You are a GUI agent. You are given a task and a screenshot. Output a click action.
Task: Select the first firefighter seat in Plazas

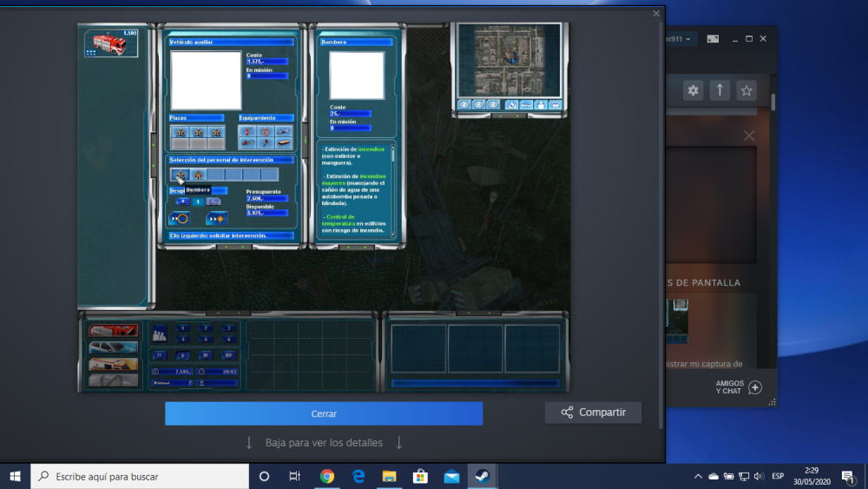180,132
